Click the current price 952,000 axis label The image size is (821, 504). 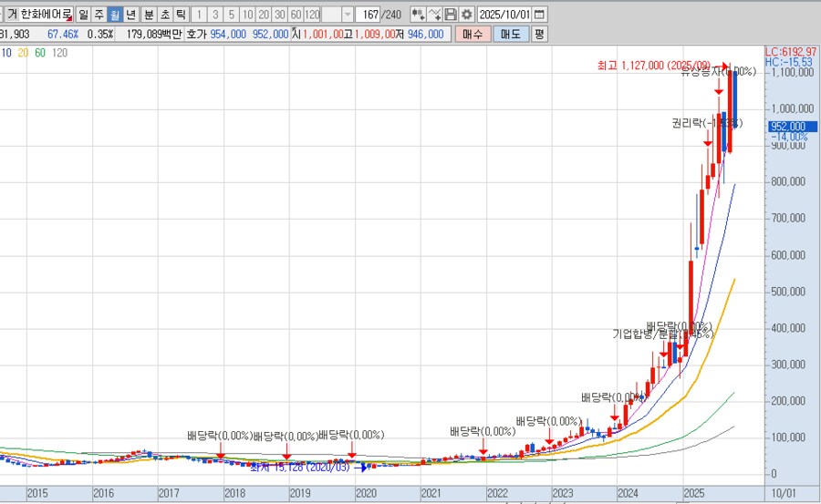point(788,127)
